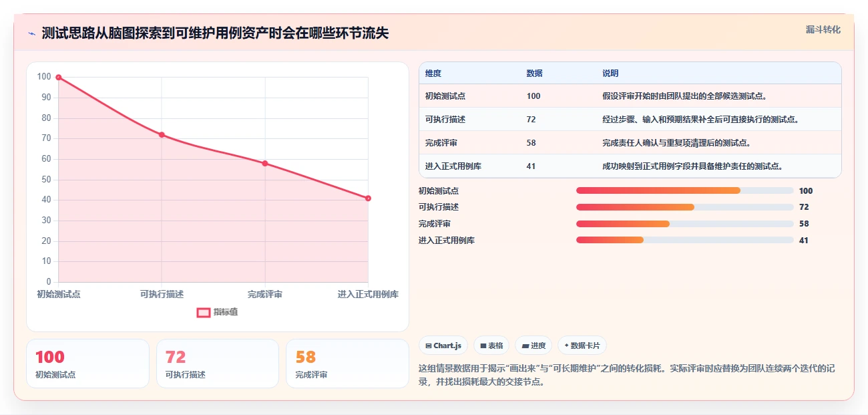
Task: Click the 58 data card for 完成评审
Action: tap(347, 364)
